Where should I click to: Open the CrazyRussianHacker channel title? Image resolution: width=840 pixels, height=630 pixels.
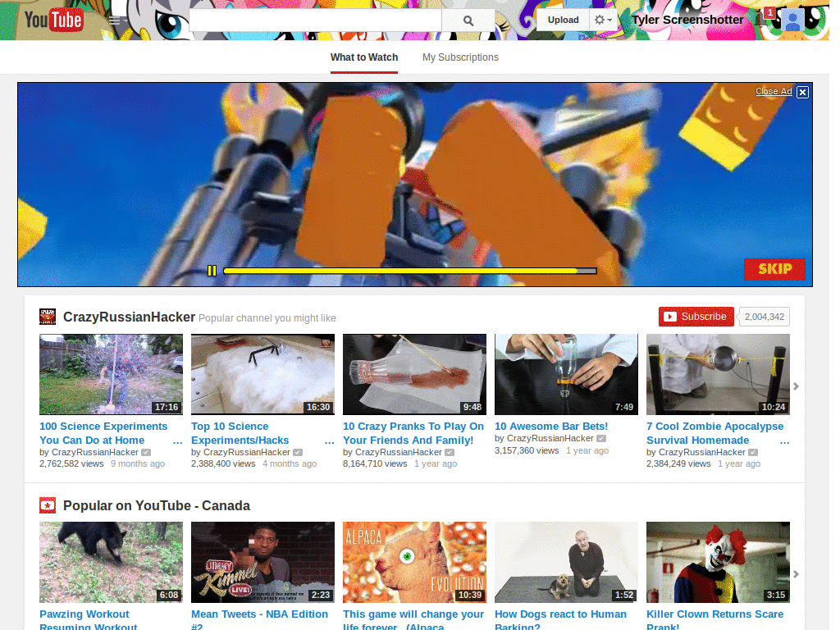pyautogui.click(x=129, y=317)
